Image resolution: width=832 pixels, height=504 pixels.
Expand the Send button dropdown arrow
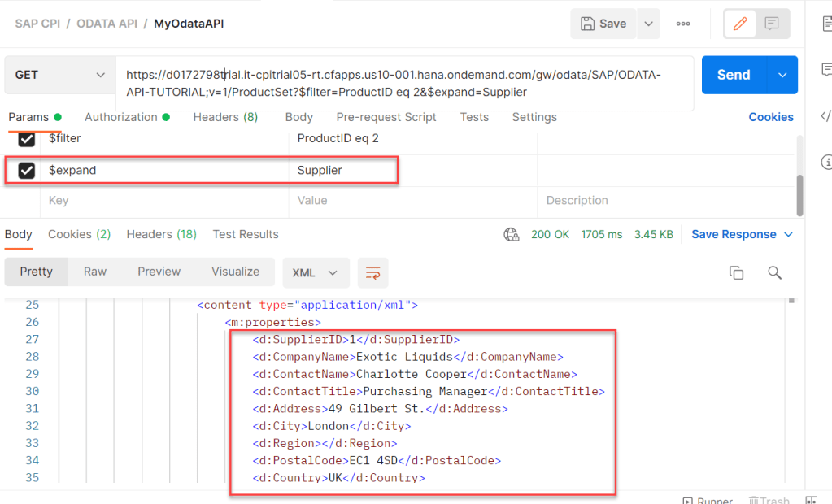pos(782,75)
